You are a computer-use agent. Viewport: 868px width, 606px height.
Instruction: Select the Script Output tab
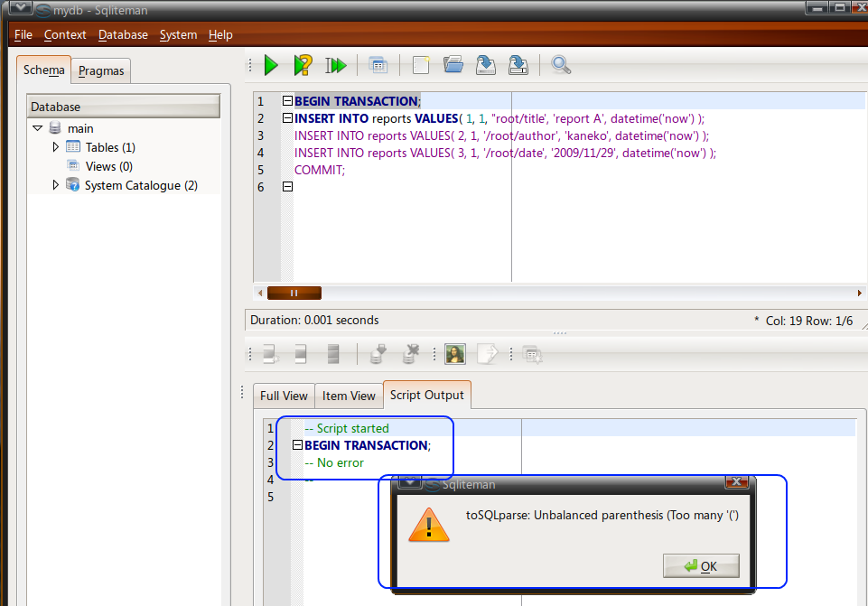click(x=427, y=395)
